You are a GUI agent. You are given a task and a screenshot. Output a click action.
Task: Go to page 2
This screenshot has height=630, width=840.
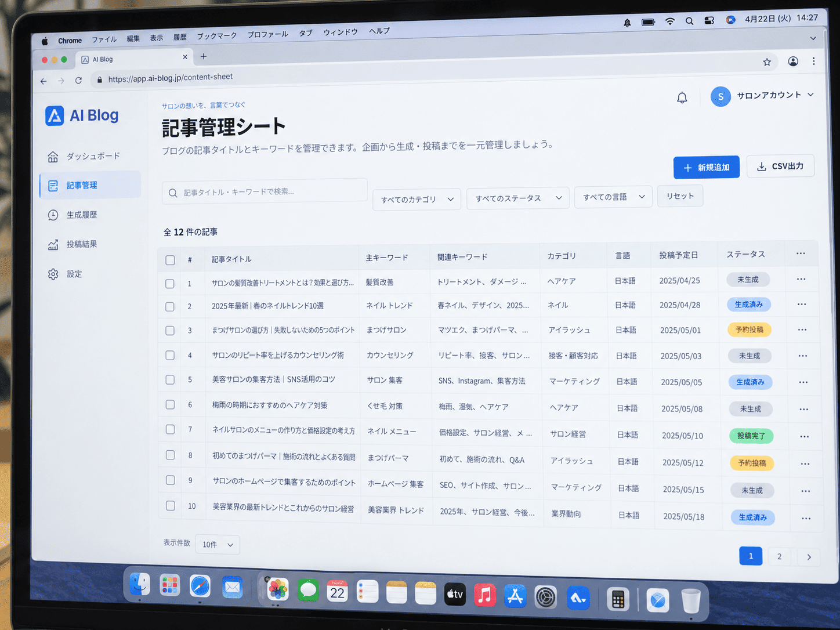779,556
